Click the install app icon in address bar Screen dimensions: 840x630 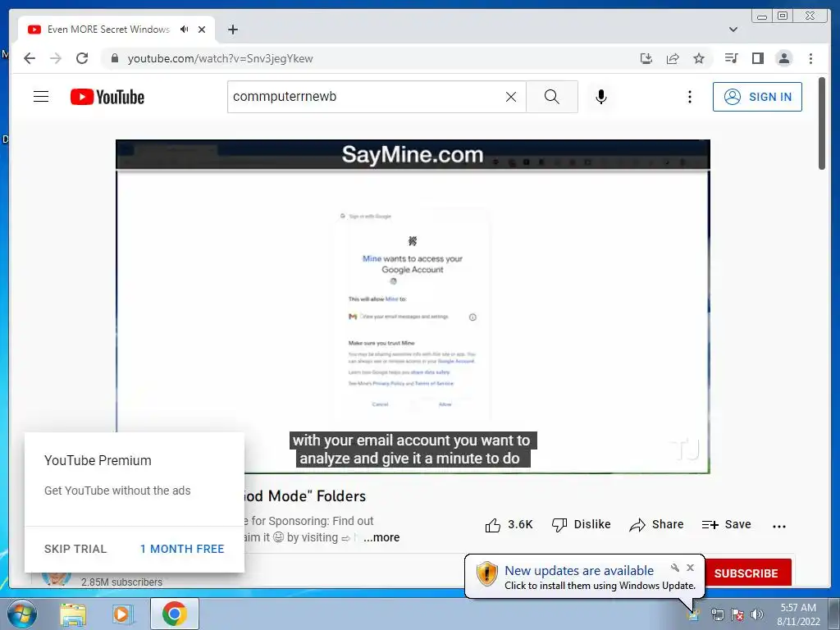point(646,58)
